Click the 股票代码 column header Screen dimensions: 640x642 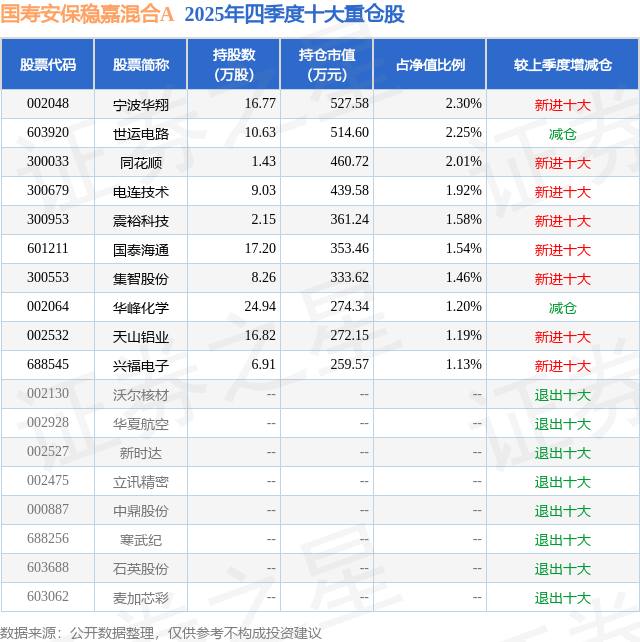47,64
